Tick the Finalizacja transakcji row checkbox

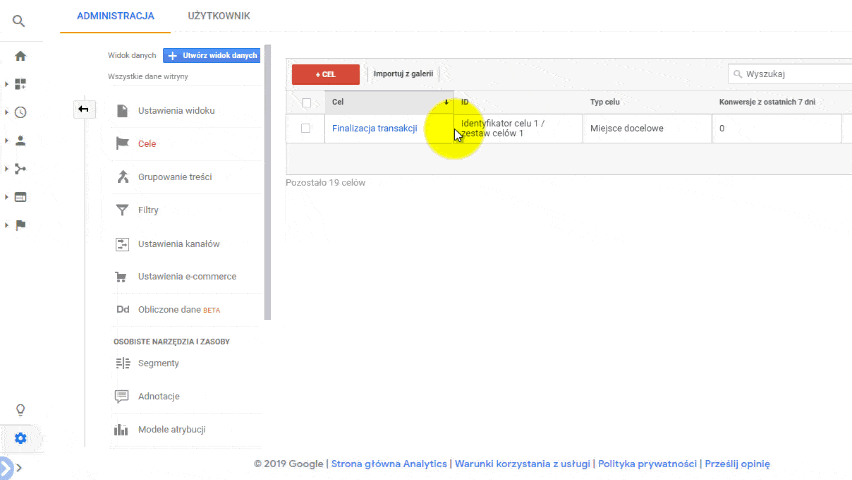point(305,128)
